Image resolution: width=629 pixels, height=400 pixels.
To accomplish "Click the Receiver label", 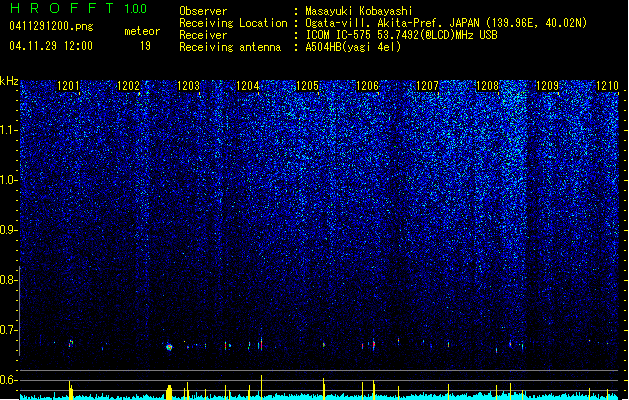I will (x=203, y=35).
